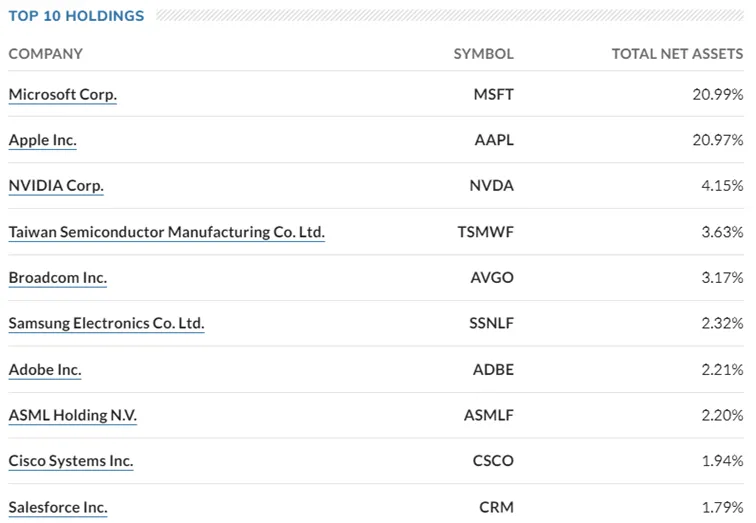Click the TOTAL NET ASSETS column header
This screenshot has height=523, width=756.
pyautogui.click(x=677, y=54)
